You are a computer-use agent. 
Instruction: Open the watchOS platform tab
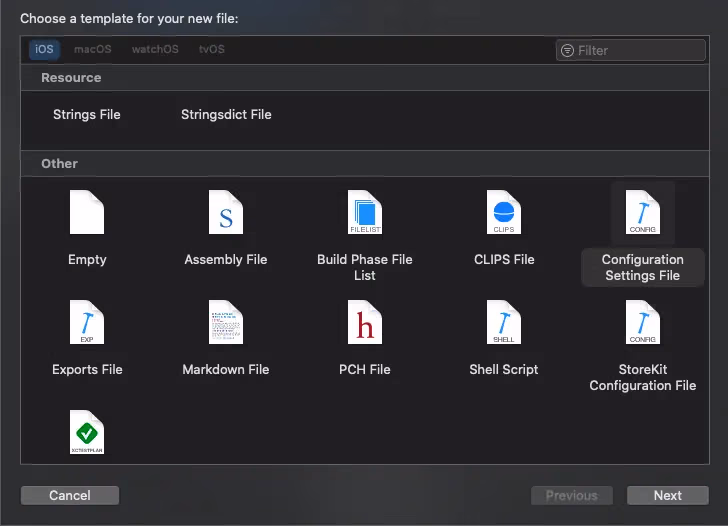(153, 49)
